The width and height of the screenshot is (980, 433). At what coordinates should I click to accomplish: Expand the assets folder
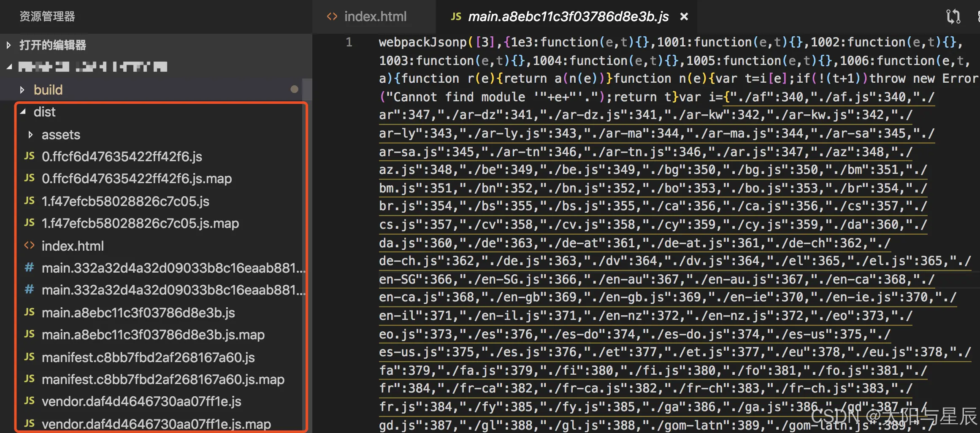[x=30, y=135]
